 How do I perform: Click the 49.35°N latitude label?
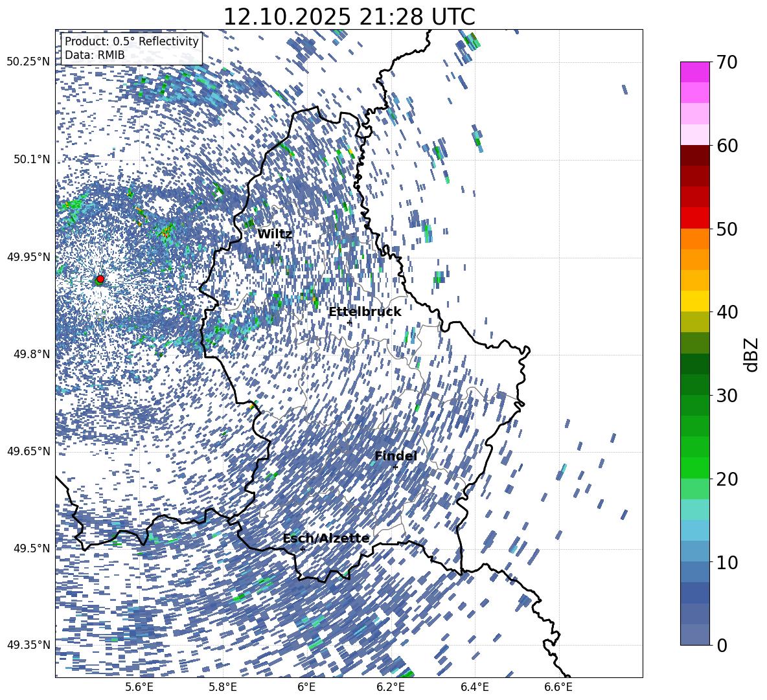[x=29, y=645]
